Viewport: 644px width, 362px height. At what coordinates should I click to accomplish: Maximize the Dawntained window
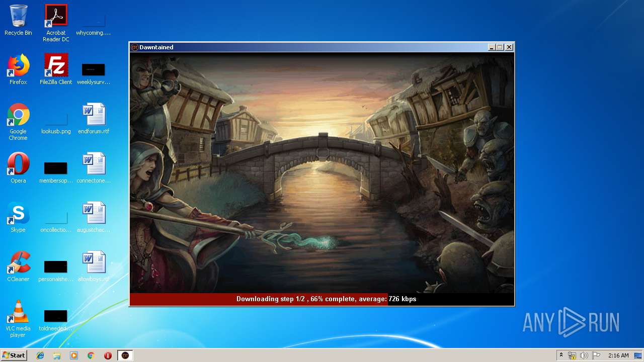[500, 47]
